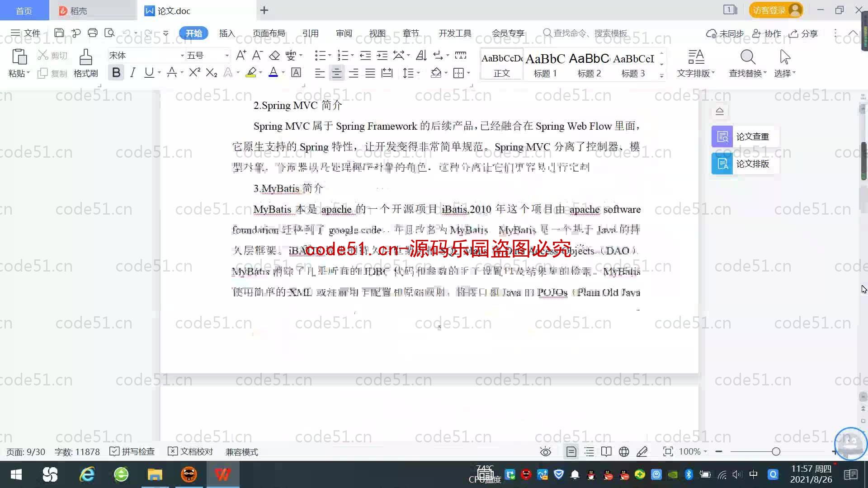
Task: Enter full screen mode icon
Action: [x=668, y=452]
